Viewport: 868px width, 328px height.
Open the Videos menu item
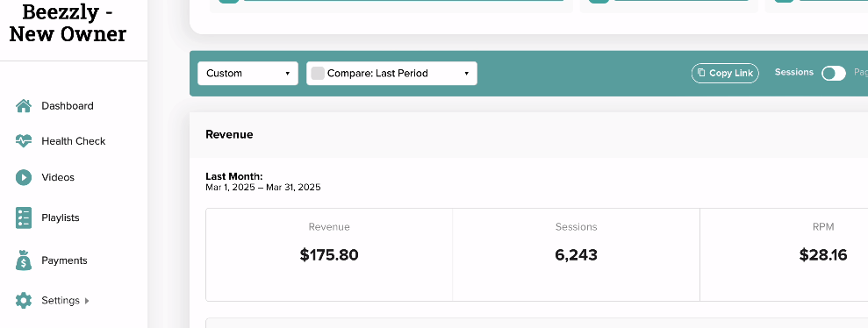(45, 177)
